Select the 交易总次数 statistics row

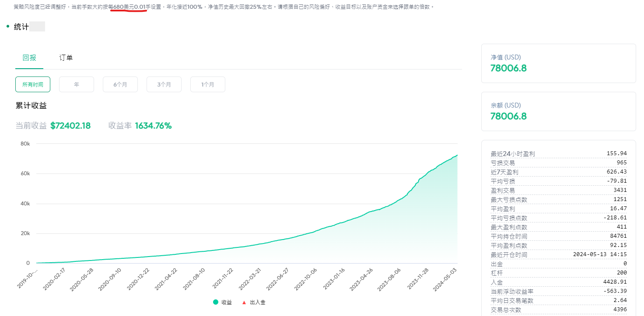coord(558,309)
